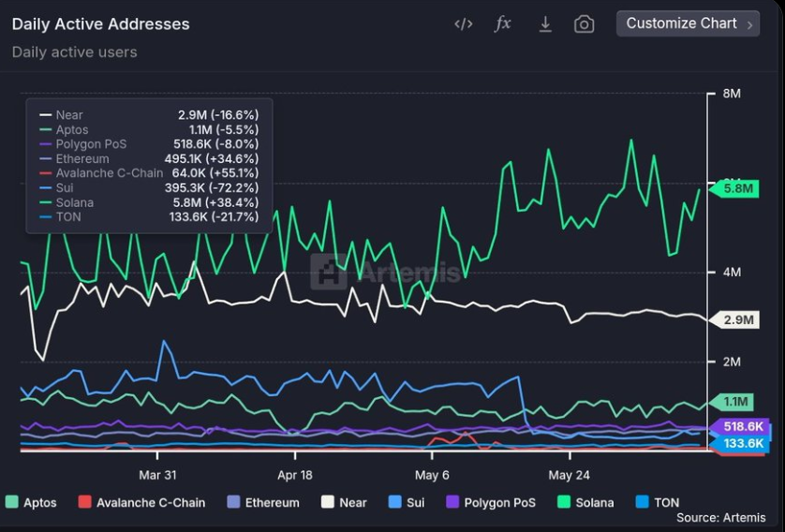The height and width of the screenshot is (532, 785).
Task: Open the fx formula icon
Action: [x=503, y=24]
